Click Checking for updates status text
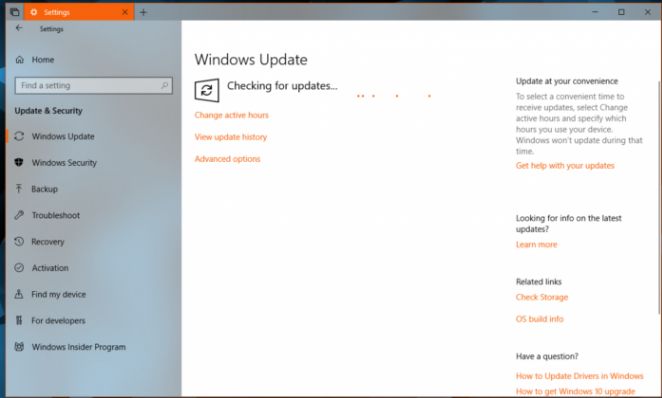This screenshot has width=662, height=398. point(282,86)
